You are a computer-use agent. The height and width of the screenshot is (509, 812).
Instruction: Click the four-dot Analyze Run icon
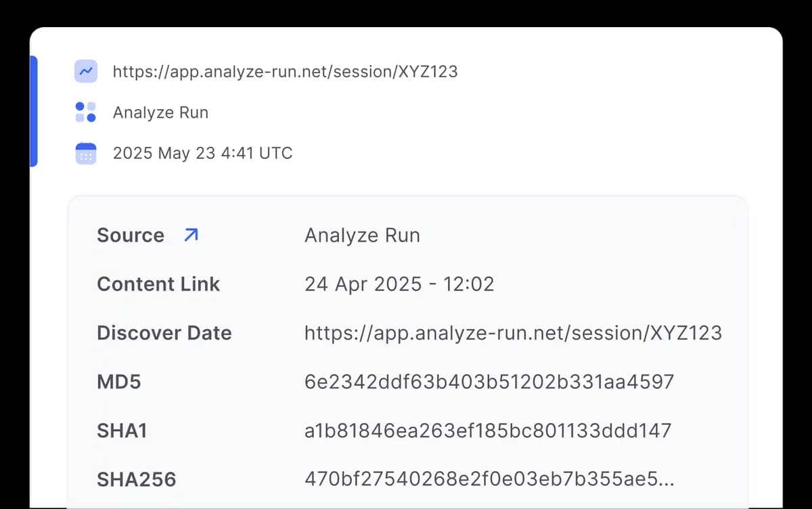(x=86, y=112)
